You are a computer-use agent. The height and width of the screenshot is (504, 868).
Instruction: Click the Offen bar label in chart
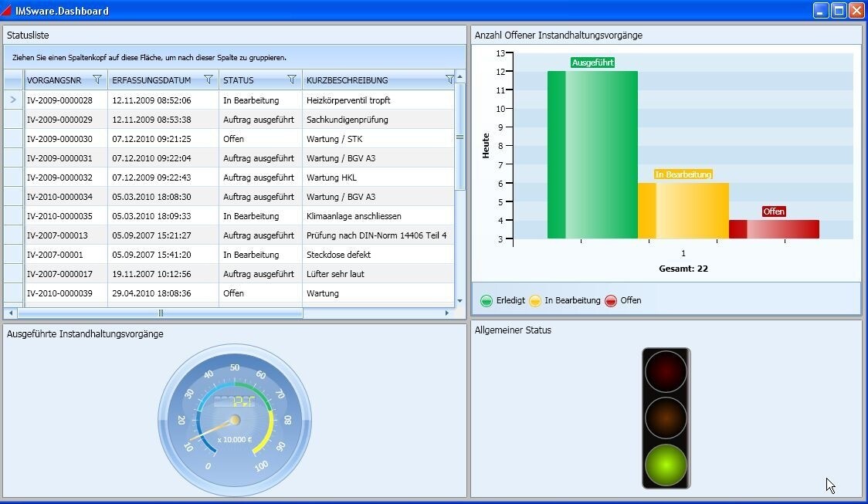(774, 211)
